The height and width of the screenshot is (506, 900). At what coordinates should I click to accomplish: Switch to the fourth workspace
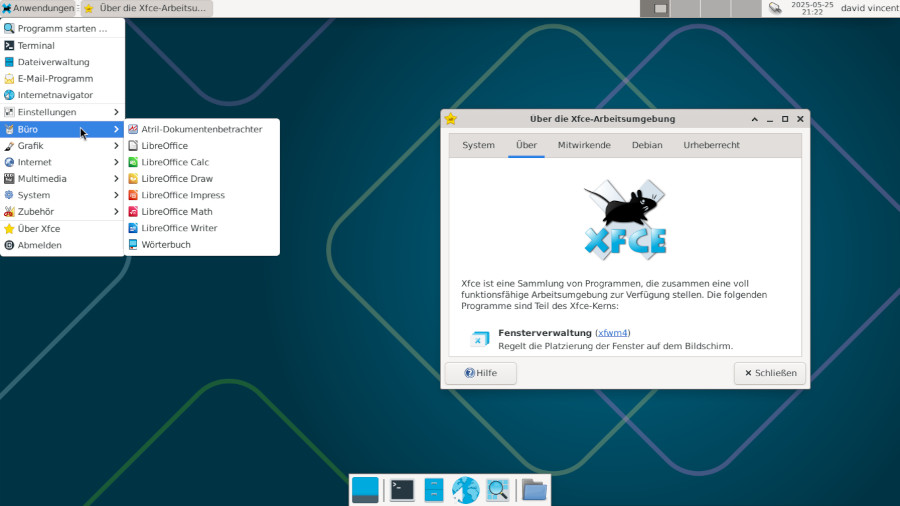tap(746, 8)
